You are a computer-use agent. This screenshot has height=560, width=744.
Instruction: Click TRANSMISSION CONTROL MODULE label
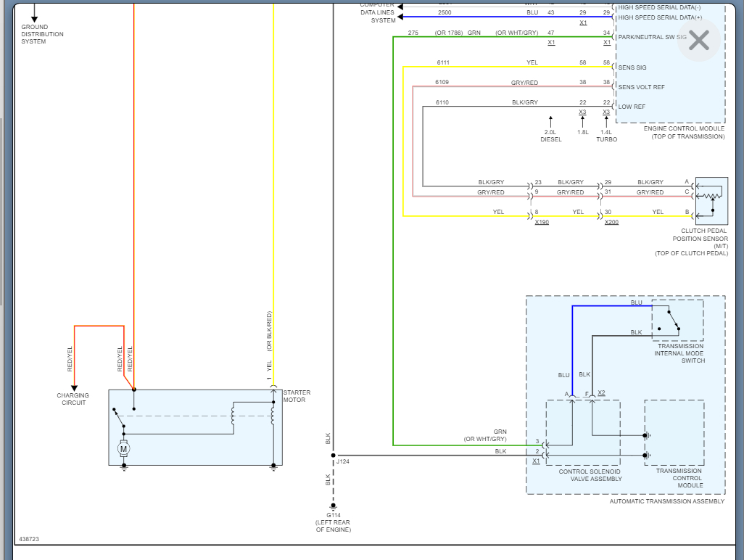click(x=679, y=478)
